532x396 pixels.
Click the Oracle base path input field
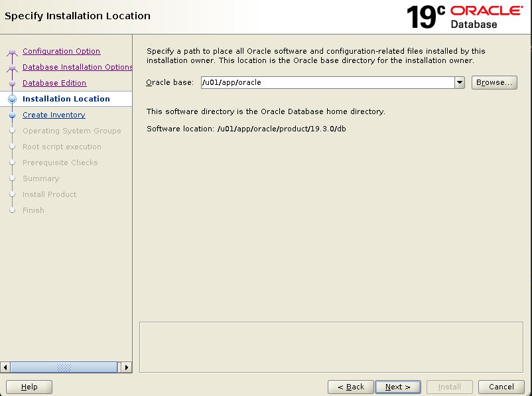coord(328,82)
